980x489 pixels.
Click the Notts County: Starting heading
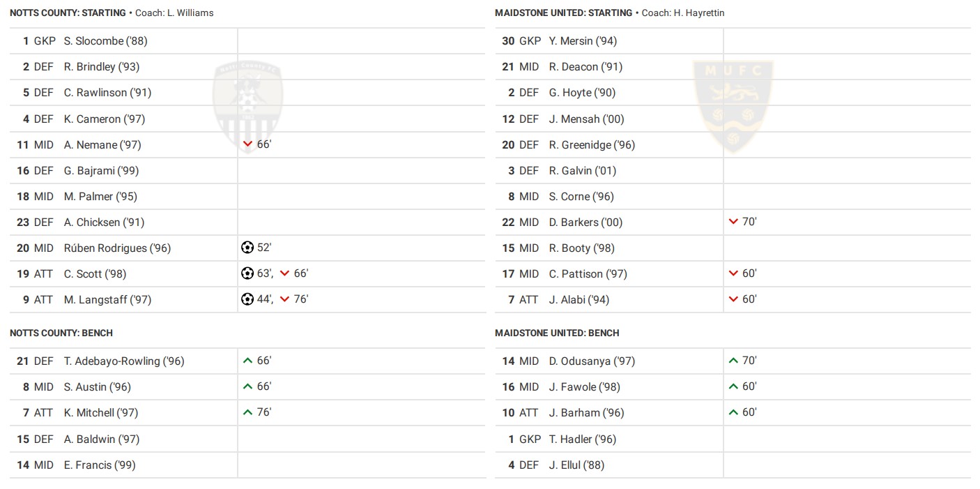pyautogui.click(x=68, y=13)
